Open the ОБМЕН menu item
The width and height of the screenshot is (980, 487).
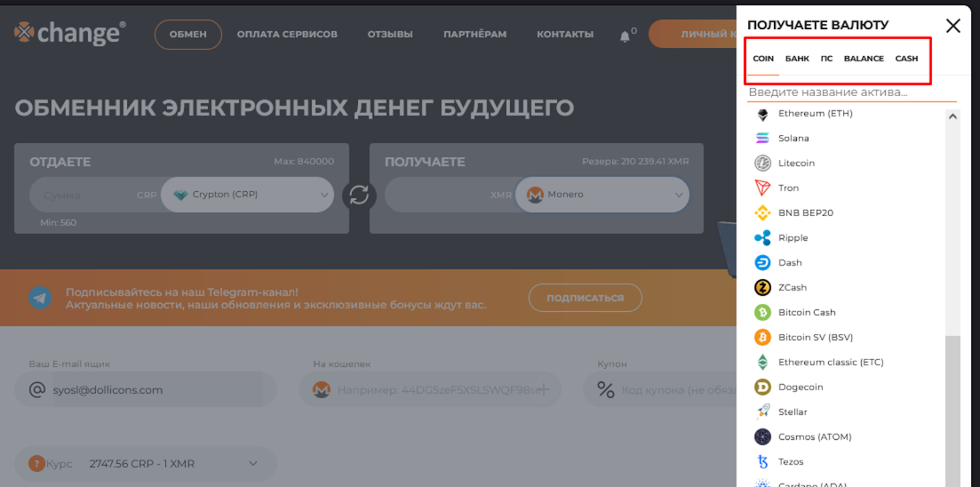188,34
